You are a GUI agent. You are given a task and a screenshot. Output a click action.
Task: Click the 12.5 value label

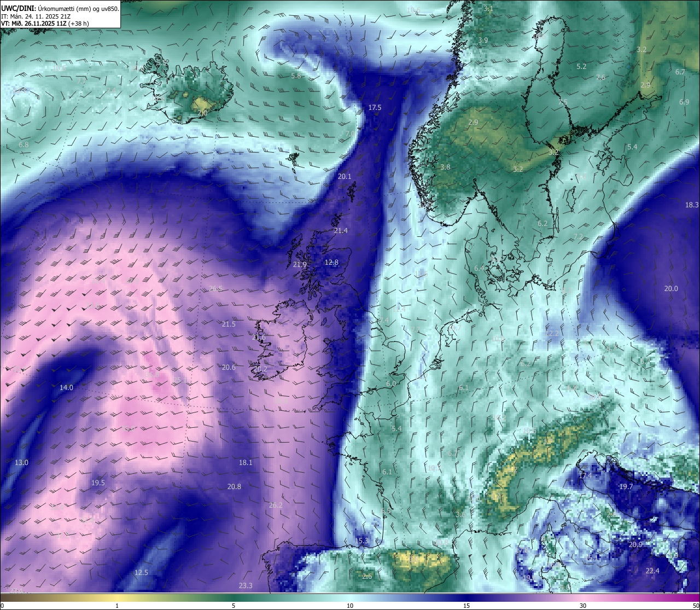[141, 573]
